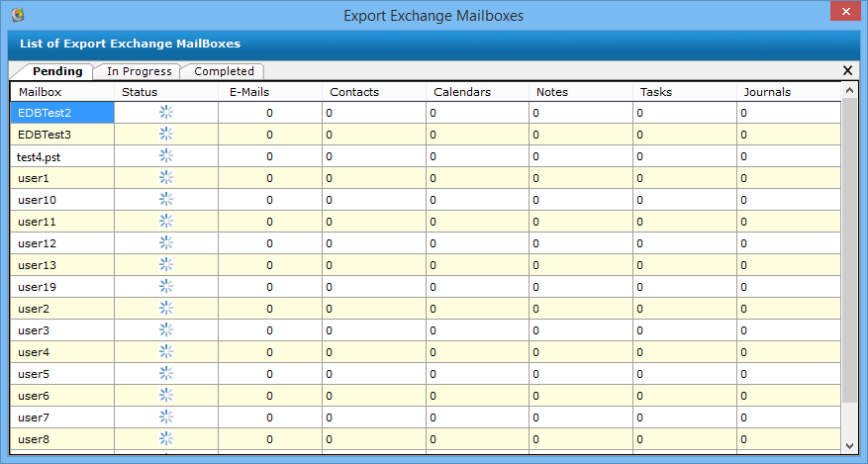
Task: Click the status spinner in user10 row
Action: tap(166, 200)
